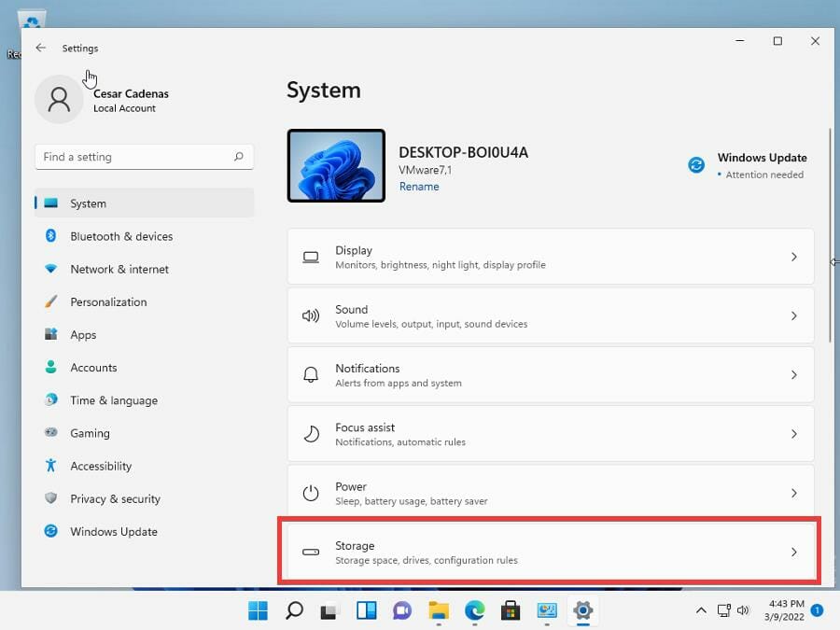The height and width of the screenshot is (630, 840).
Task: Open File Explorer from taskbar
Action: [x=439, y=610]
